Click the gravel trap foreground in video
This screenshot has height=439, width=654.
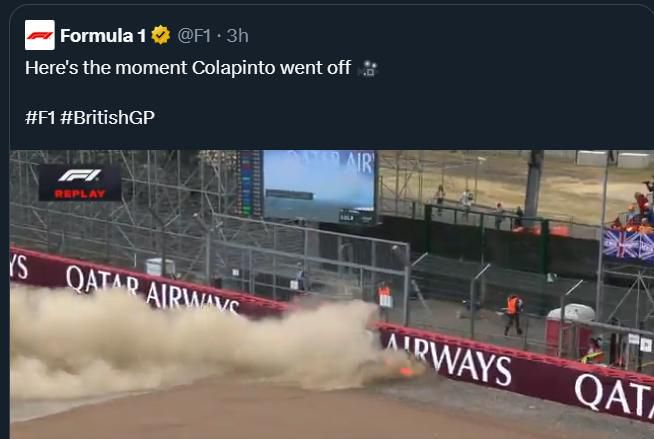pos(250,413)
